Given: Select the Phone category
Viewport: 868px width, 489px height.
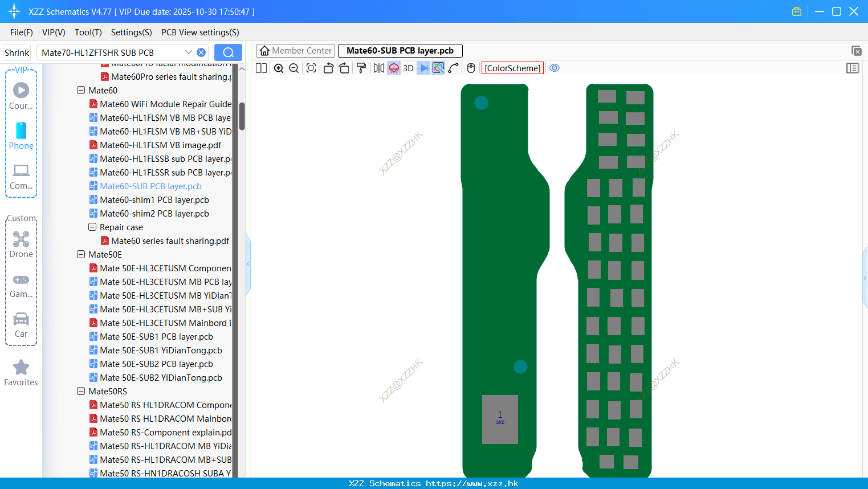Looking at the screenshot, I should click(21, 136).
